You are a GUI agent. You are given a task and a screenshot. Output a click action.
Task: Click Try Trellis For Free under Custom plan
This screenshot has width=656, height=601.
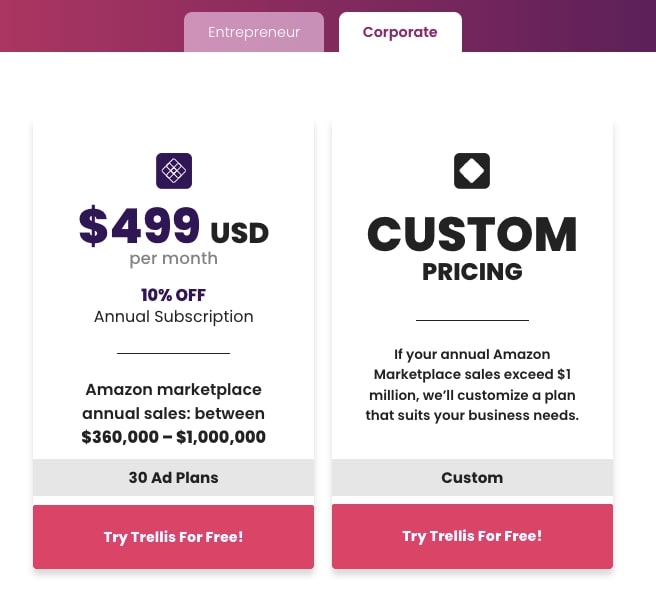472,536
